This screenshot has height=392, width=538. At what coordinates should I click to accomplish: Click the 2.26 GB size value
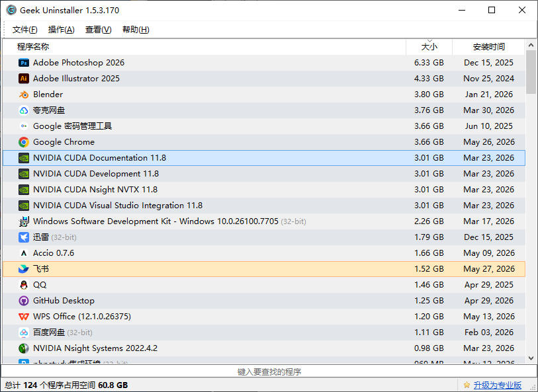429,221
